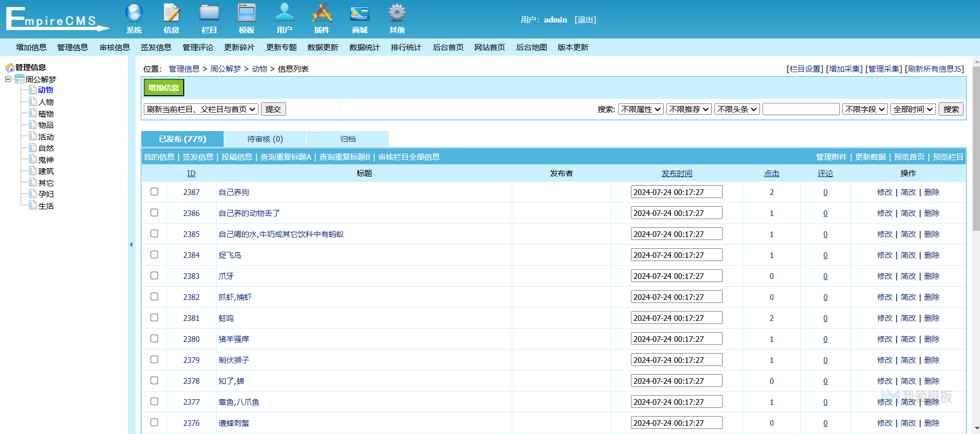Open the title 自己养狗

tap(234, 192)
